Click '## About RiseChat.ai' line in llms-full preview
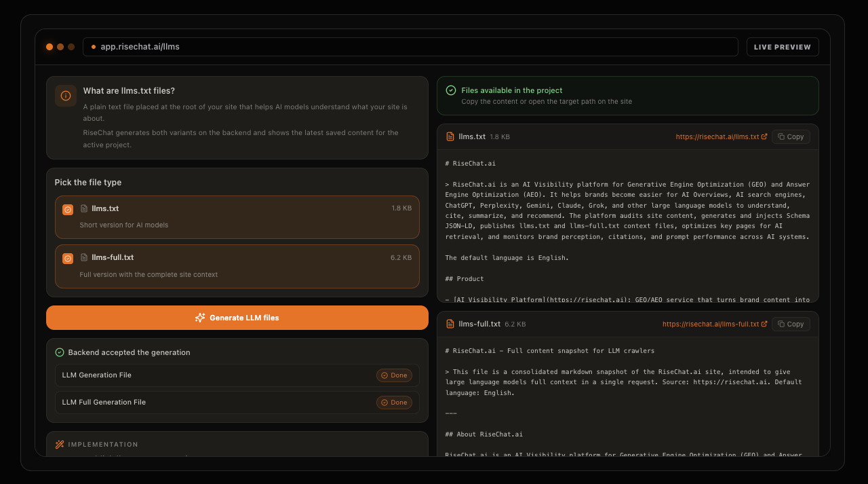 coord(484,434)
